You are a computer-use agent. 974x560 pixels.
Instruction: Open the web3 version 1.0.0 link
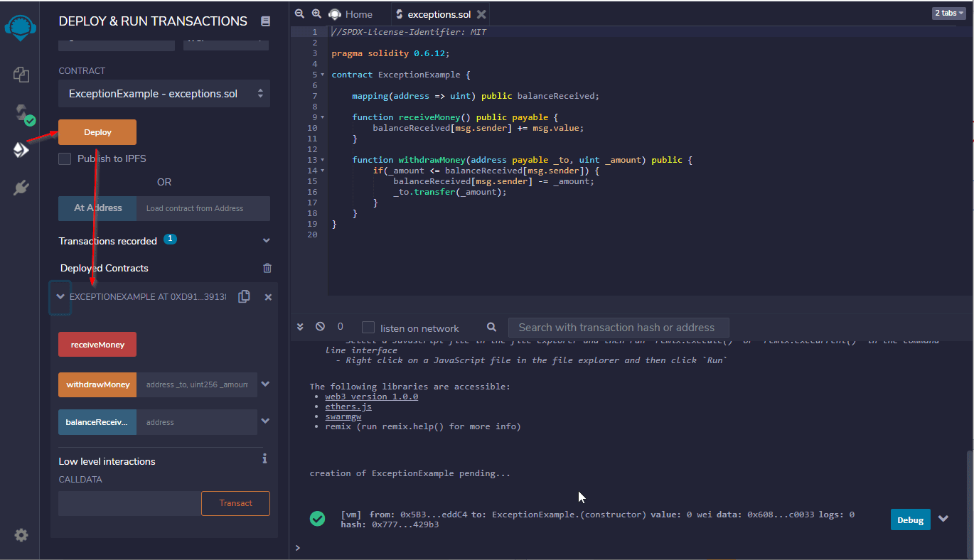pos(371,397)
